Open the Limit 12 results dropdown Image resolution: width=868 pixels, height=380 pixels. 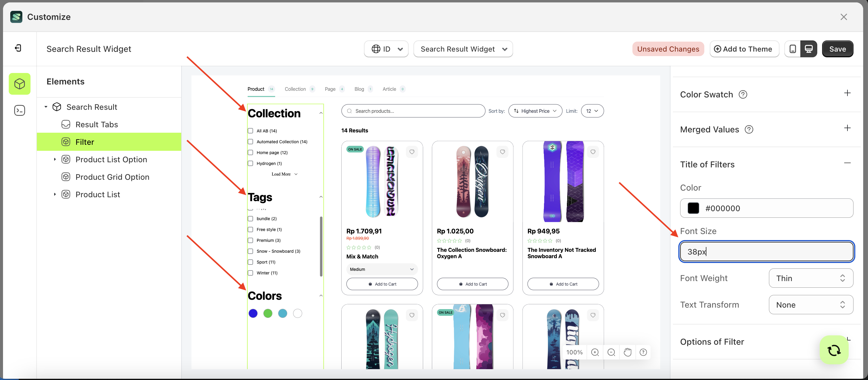tap(592, 111)
